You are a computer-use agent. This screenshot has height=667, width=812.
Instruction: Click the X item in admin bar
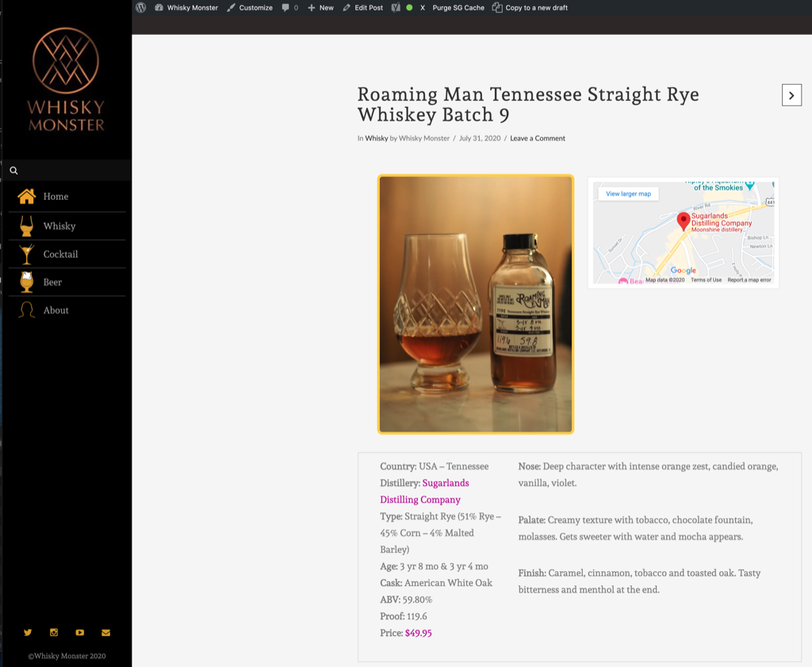point(423,8)
